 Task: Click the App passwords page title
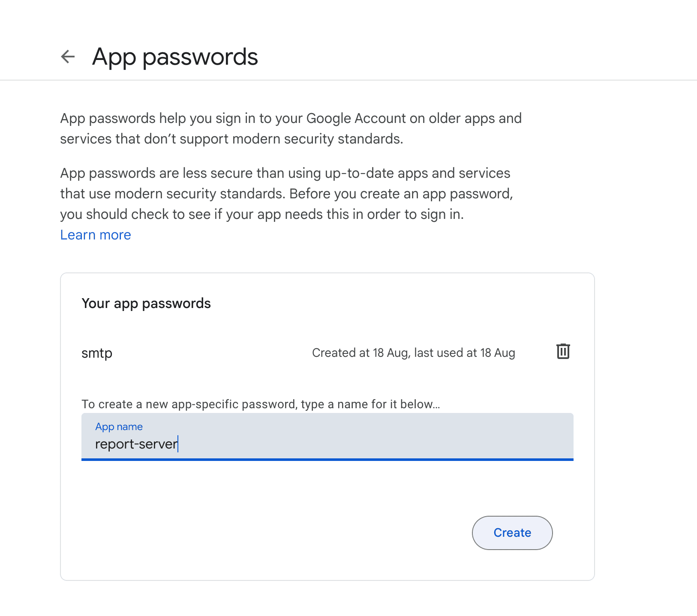point(174,56)
